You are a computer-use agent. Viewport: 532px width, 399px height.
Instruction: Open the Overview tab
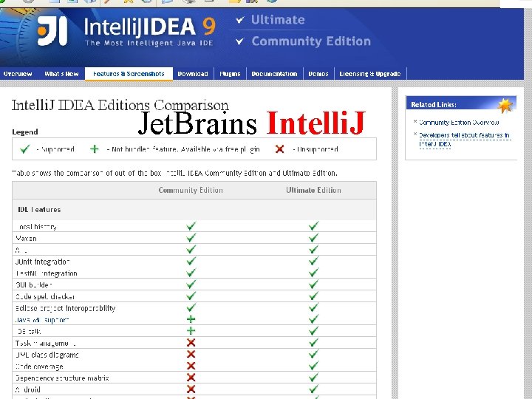pos(18,74)
